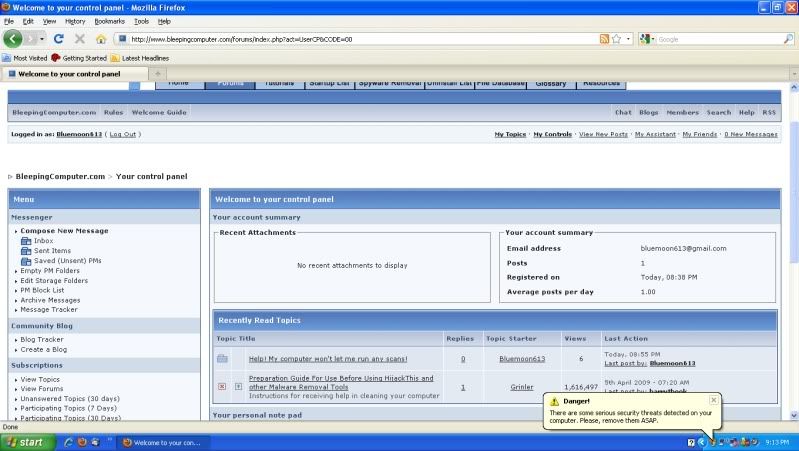
Task: Open the Bookmarks menu
Action: tap(110, 21)
